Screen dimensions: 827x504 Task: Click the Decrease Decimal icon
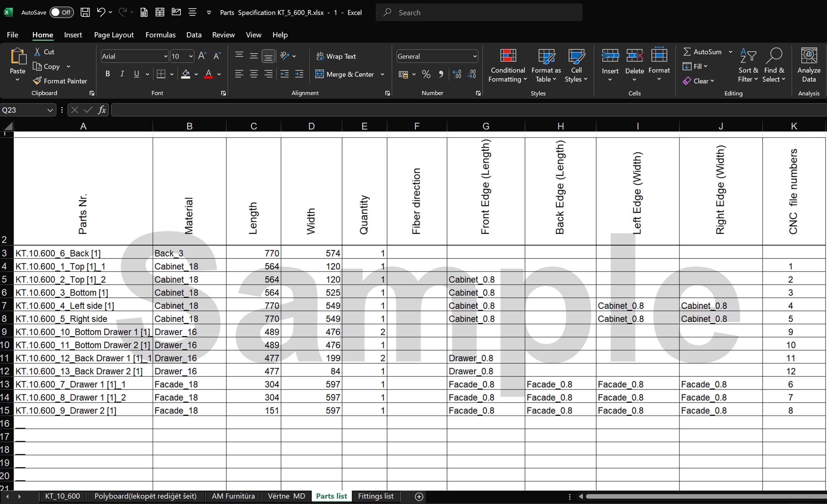(472, 74)
